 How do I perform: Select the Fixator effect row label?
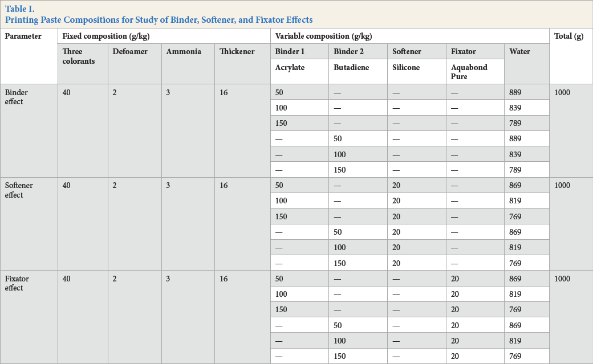click(17, 283)
